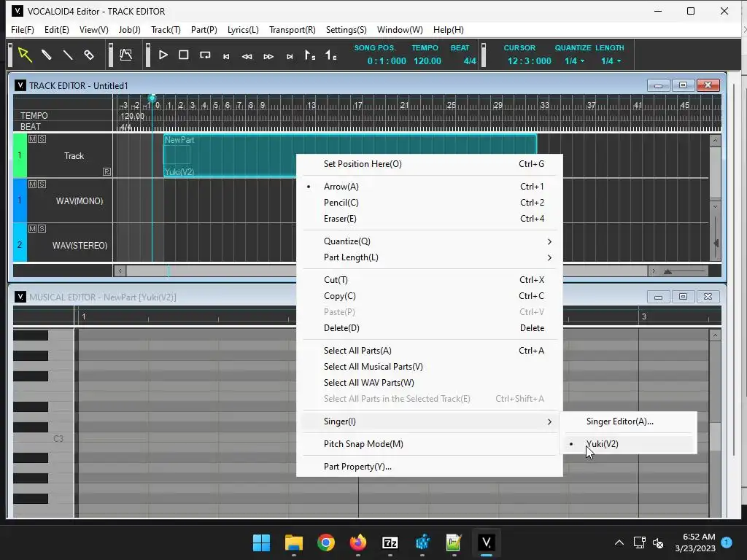Click the rewind icon
Viewport: 747px width, 560px height.
[247, 56]
